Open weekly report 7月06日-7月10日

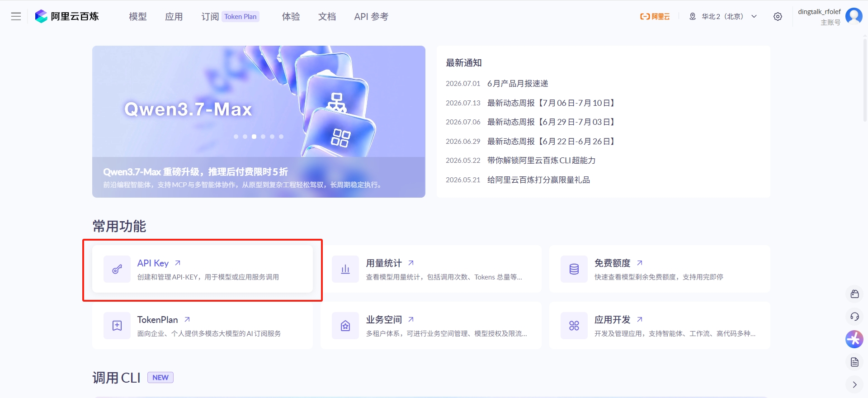(552, 103)
